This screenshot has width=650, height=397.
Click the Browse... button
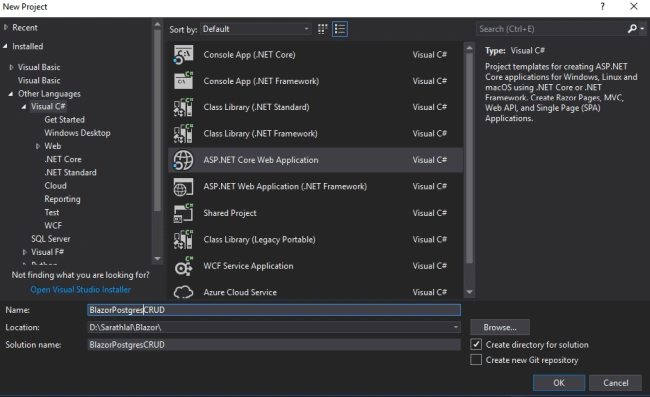pyautogui.click(x=500, y=327)
